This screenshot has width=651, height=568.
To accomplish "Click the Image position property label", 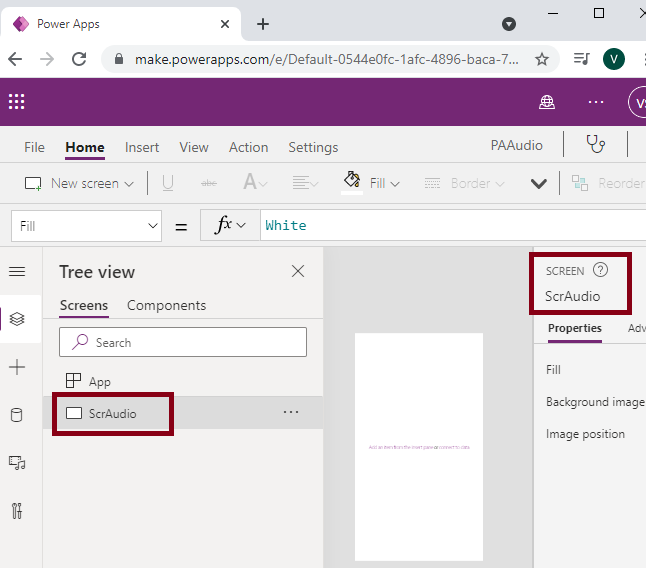I will click(585, 434).
